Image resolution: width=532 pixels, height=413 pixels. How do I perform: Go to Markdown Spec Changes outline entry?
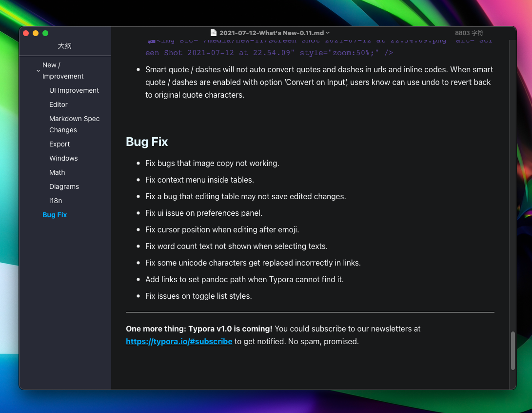pos(74,124)
